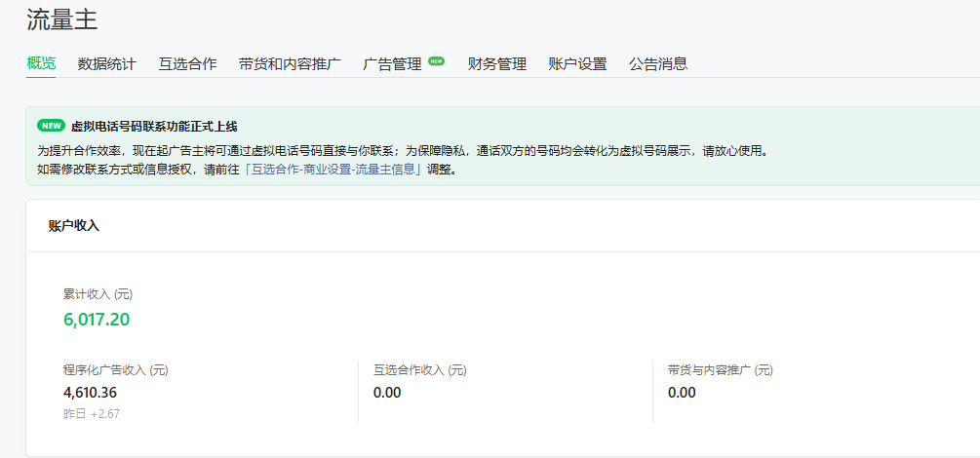Click the 程序化广告收入 (元) label

pyautogui.click(x=116, y=370)
